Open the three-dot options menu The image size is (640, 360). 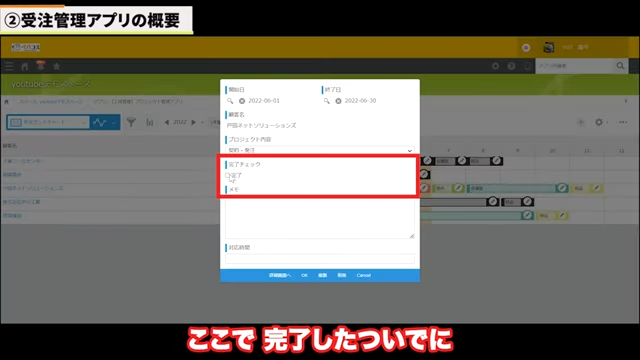[x=623, y=122]
